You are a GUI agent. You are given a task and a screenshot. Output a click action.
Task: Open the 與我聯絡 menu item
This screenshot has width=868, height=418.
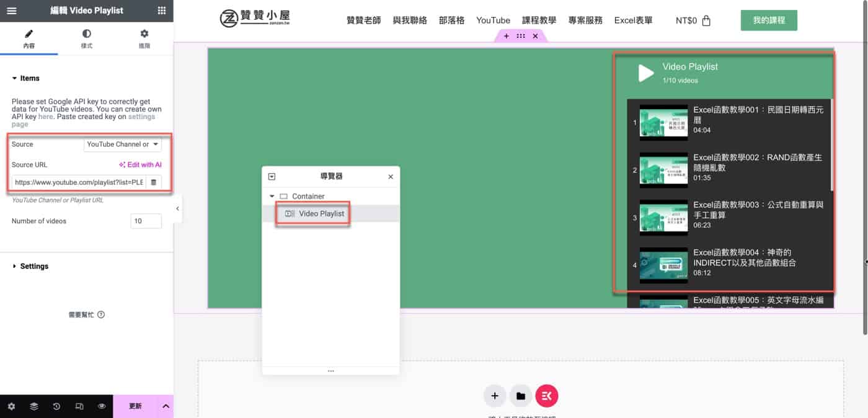coord(410,20)
